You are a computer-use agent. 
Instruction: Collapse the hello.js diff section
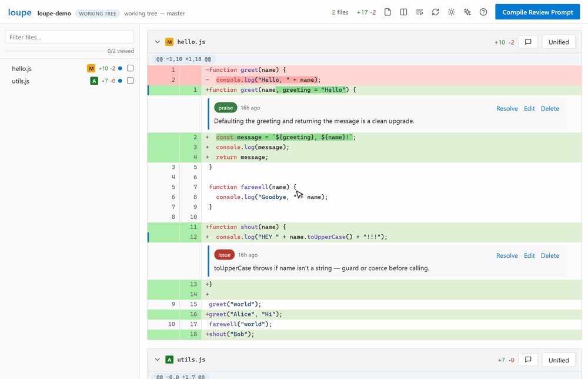158,42
